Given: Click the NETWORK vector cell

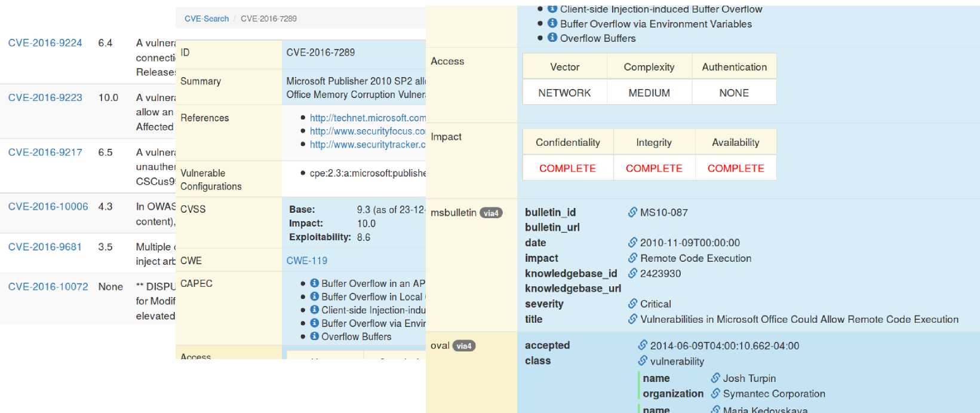Looking at the screenshot, I should click(564, 93).
